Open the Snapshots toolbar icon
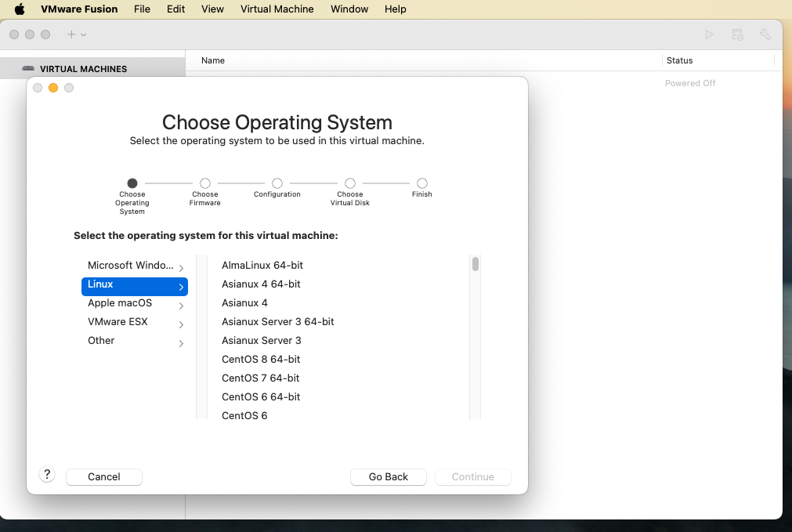The image size is (792, 532). click(x=737, y=34)
